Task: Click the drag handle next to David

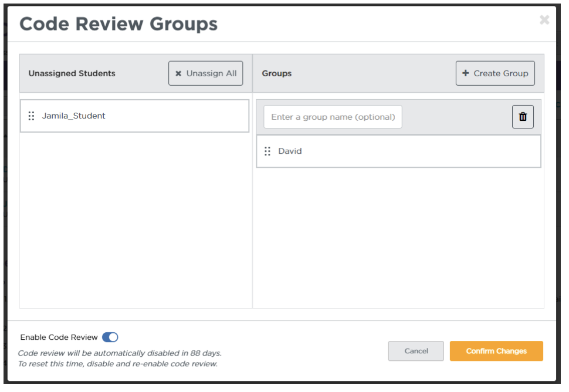Action: pyautogui.click(x=267, y=151)
